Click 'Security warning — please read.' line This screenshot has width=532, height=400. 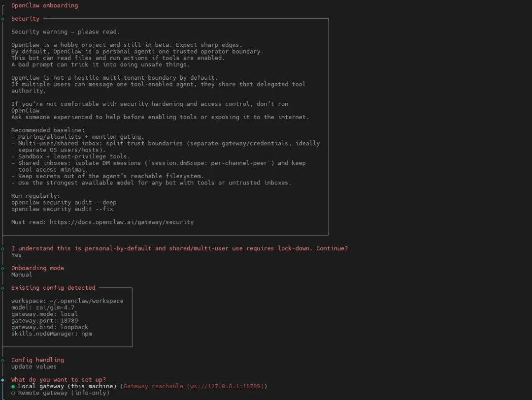(65, 32)
